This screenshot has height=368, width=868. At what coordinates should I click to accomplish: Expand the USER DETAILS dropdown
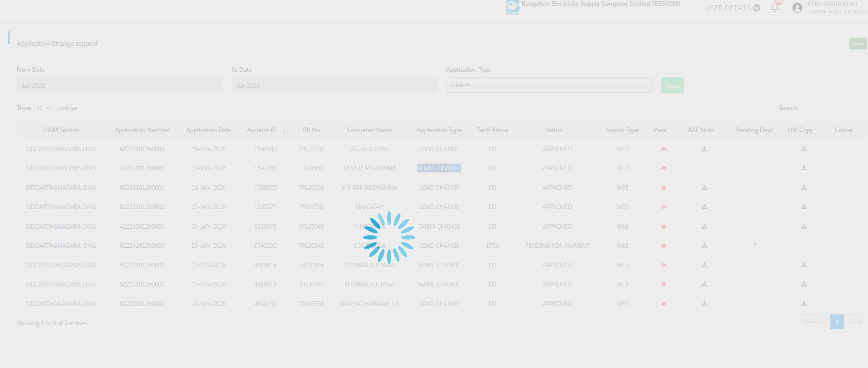732,8
